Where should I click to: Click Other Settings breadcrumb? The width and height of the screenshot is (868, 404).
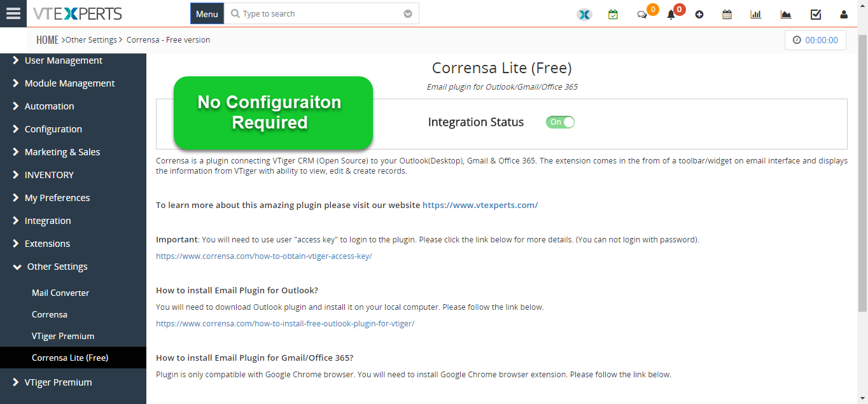coord(91,39)
